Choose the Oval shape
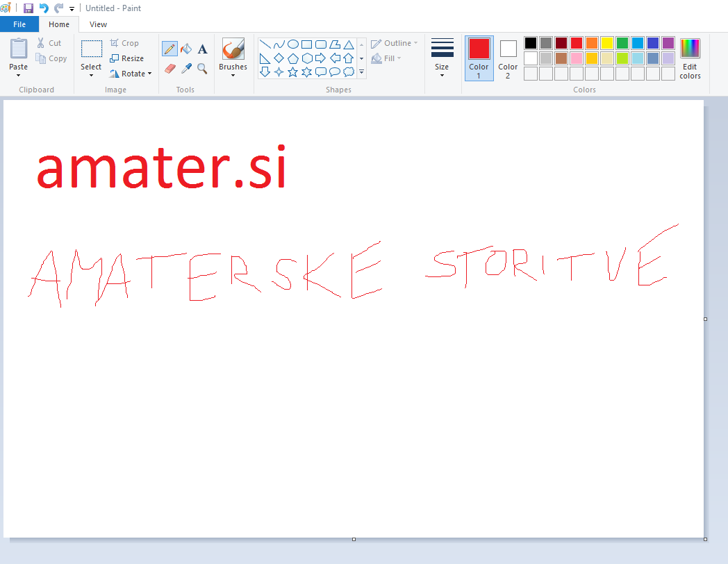 click(x=293, y=44)
